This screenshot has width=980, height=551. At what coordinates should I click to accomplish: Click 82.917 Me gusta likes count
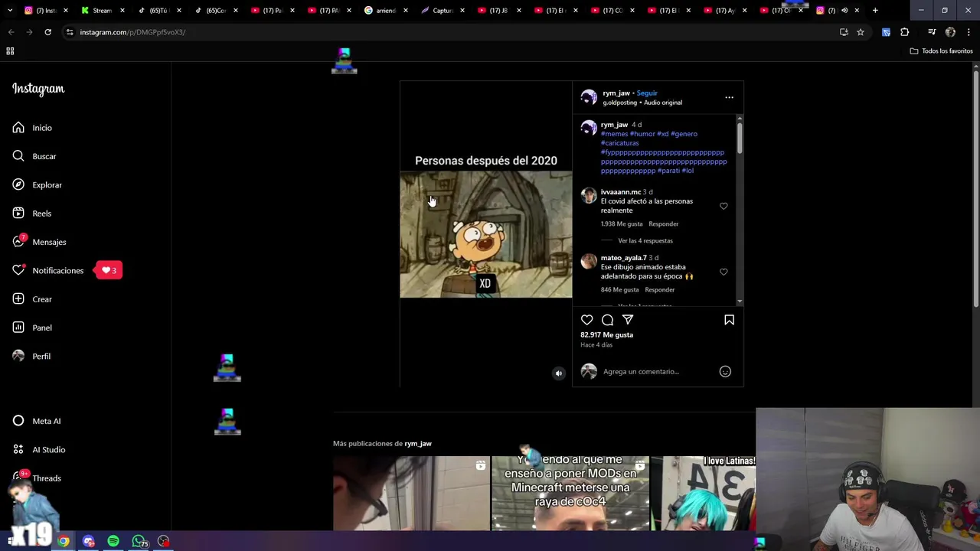[x=606, y=335]
